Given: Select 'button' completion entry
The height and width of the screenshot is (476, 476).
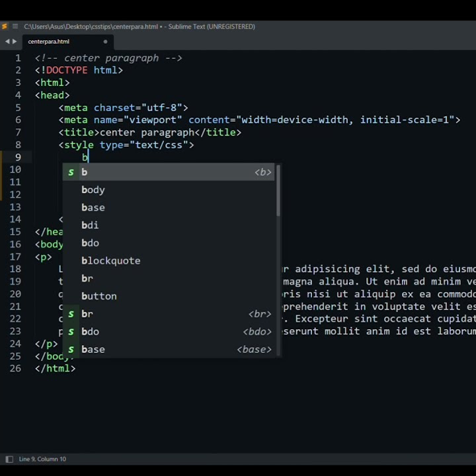Looking at the screenshot, I should (99, 296).
